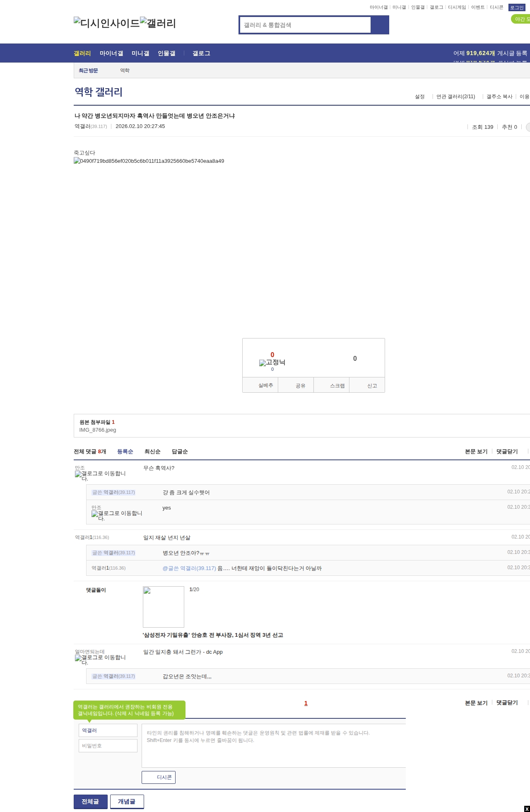Viewport: 530px width, 812px height.
Task: Click 본문 보기 beside the comment page number
Action: [x=476, y=703]
